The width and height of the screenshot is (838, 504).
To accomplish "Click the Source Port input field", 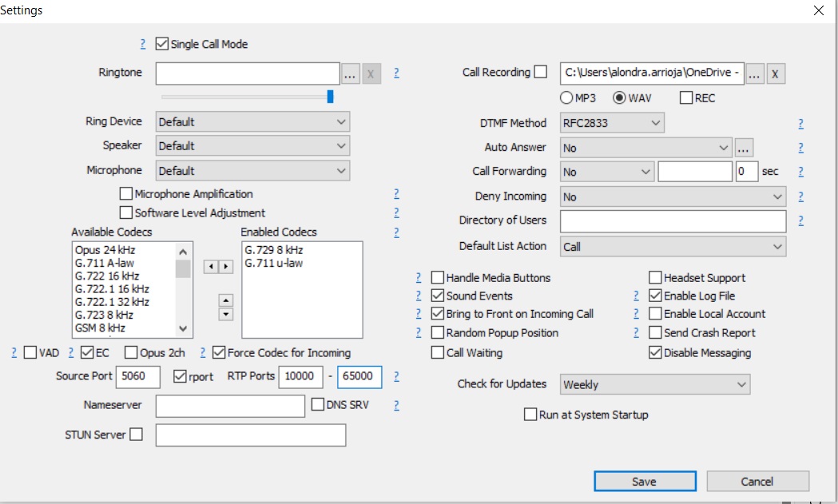I will coord(138,377).
